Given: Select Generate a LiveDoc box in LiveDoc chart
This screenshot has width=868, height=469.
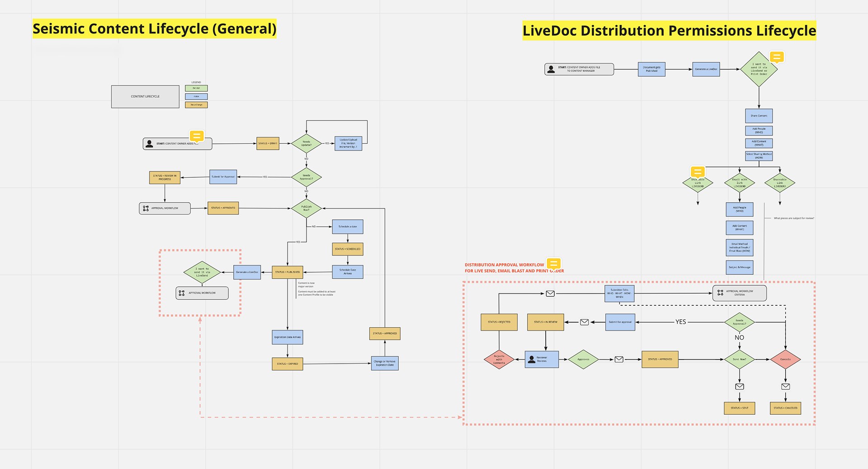Looking at the screenshot, I should (706, 69).
